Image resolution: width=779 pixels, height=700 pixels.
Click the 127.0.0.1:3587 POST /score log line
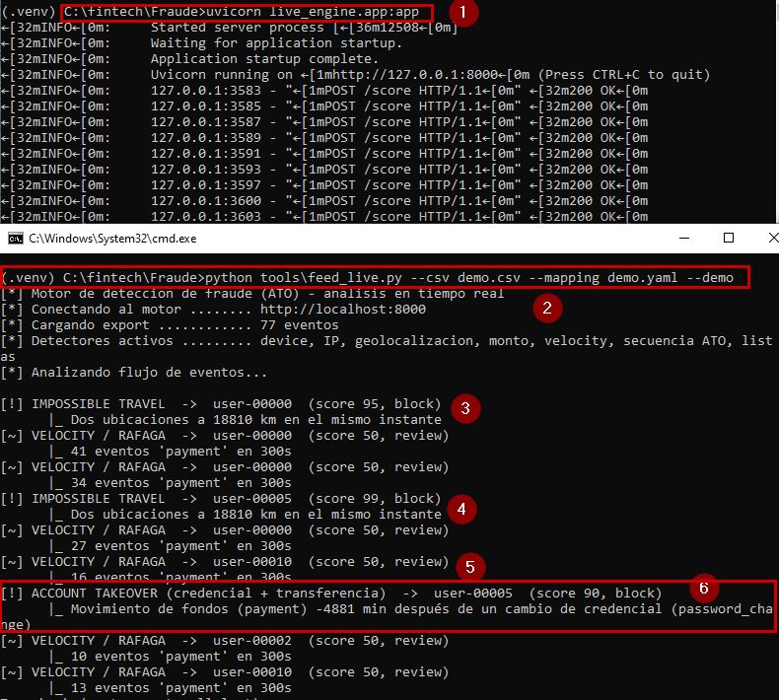pos(324,121)
